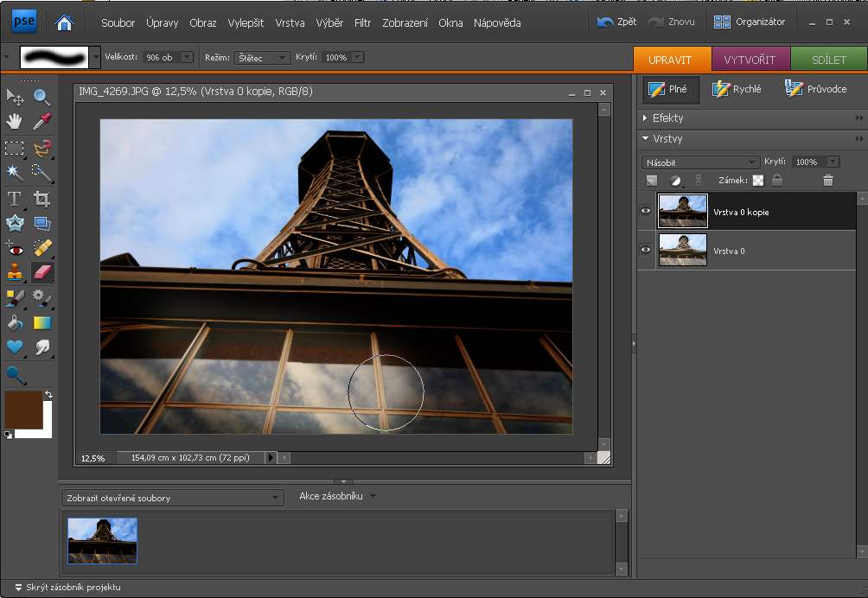Open the eraser Režim dropdown
This screenshot has width=868, height=598.
(263, 58)
